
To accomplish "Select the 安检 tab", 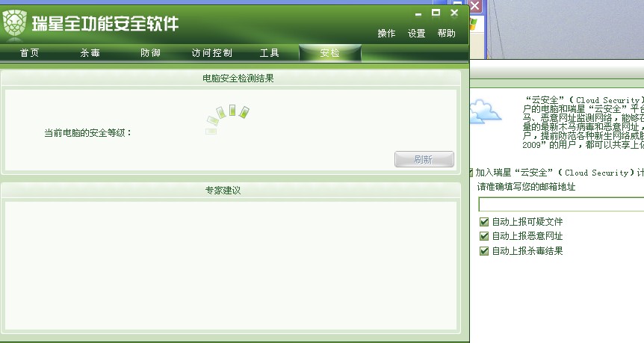I will click(330, 53).
